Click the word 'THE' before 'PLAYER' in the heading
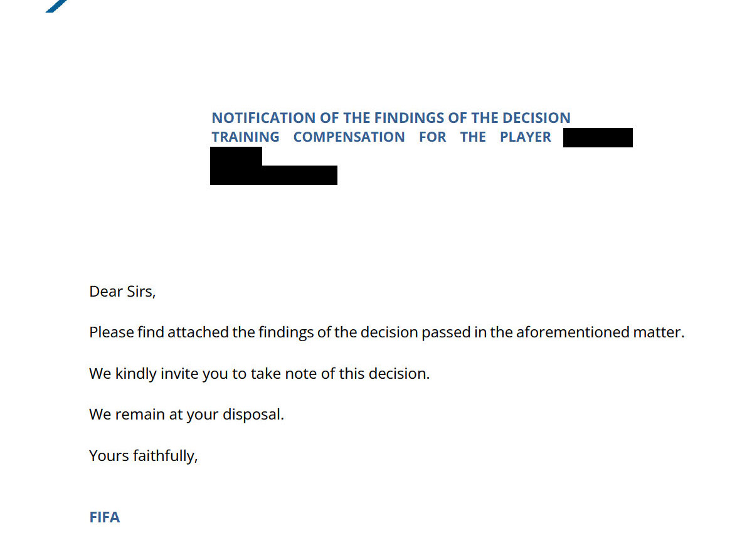 473,137
